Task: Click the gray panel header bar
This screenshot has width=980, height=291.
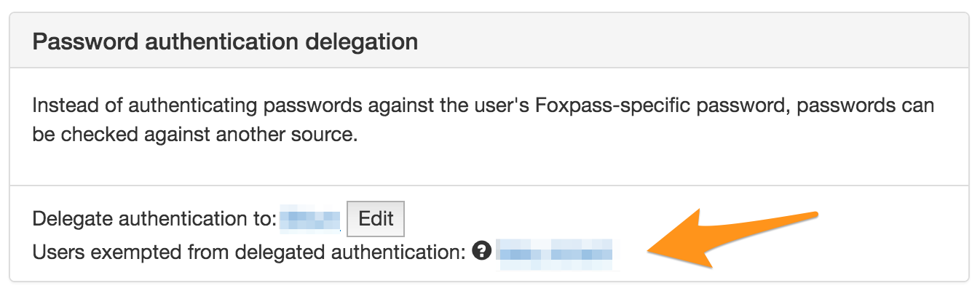Action: (x=489, y=41)
